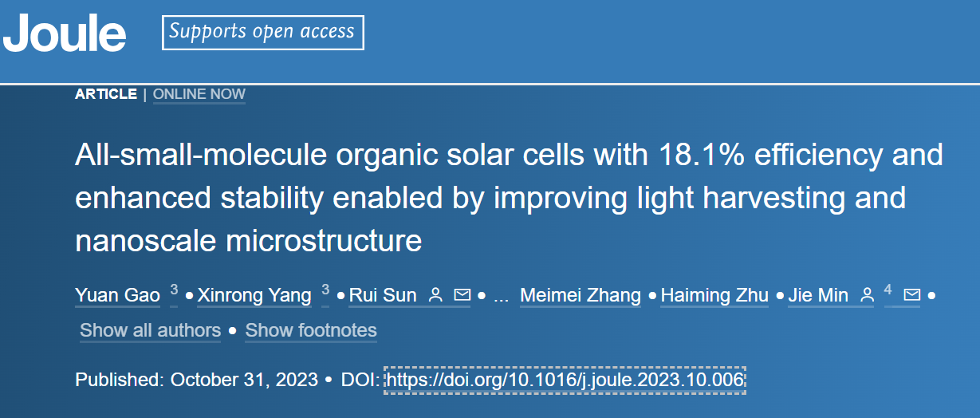Open author Rui Sun's name link
The height and width of the screenshot is (418, 980).
click(x=383, y=296)
